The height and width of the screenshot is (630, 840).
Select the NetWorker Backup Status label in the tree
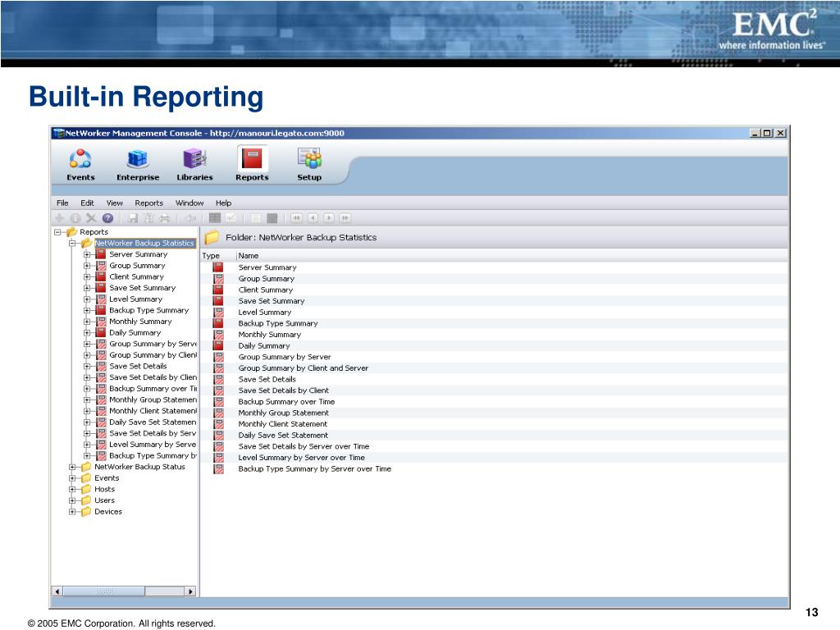point(139,467)
